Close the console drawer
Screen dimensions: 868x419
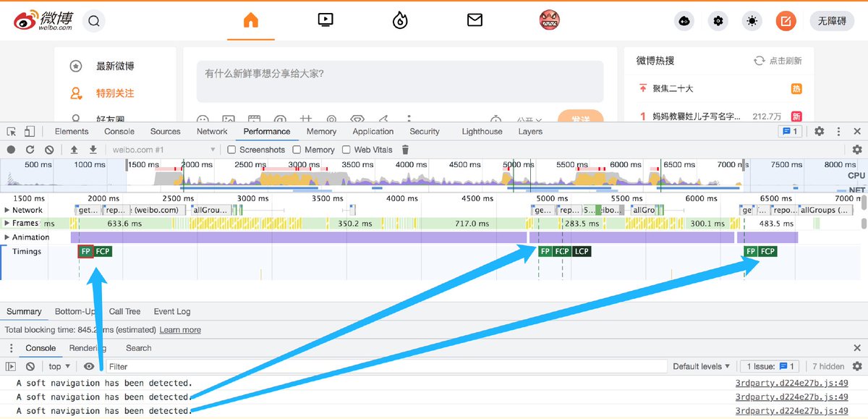tap(857, 348)
